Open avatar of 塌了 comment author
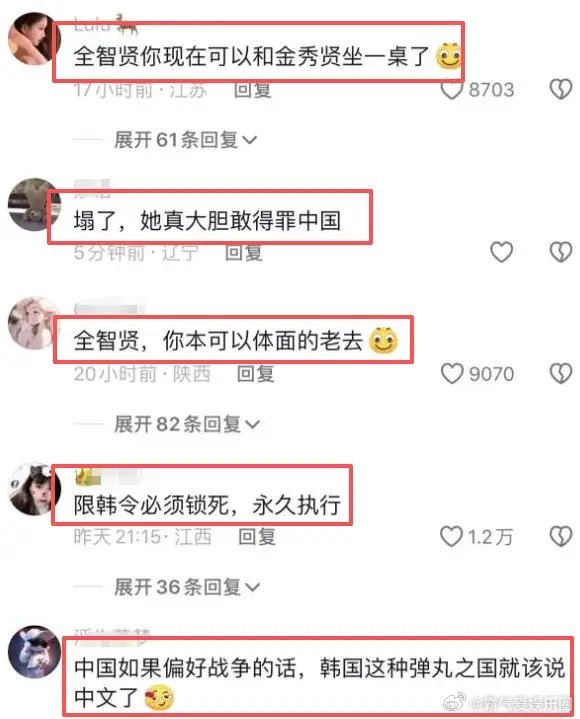 point(33,204)
